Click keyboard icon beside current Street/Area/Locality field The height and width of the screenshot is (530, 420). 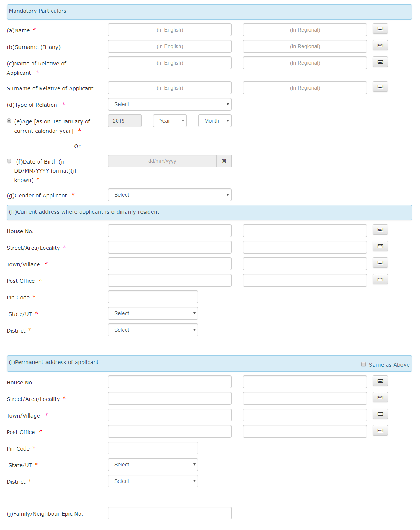pos(380,246)
